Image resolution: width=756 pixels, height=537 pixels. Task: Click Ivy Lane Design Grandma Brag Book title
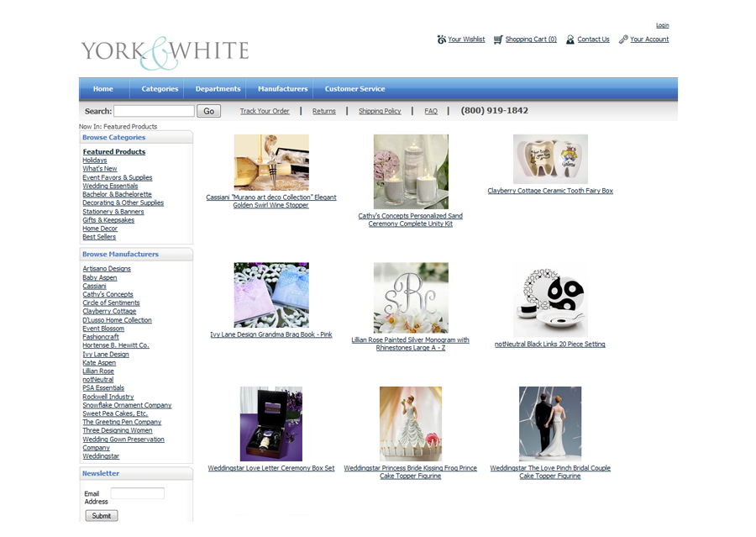tap(271, 334)
